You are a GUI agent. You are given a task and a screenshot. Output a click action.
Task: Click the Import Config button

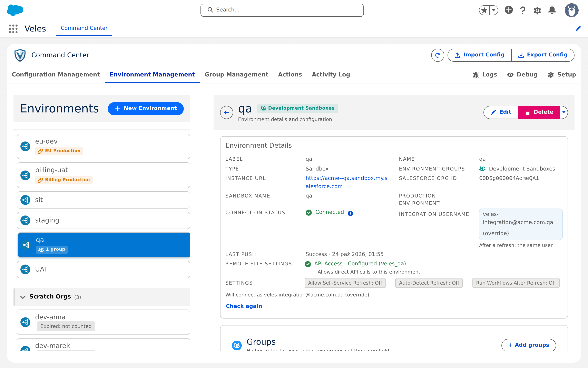pyautogui.click(x=479, y=55)
